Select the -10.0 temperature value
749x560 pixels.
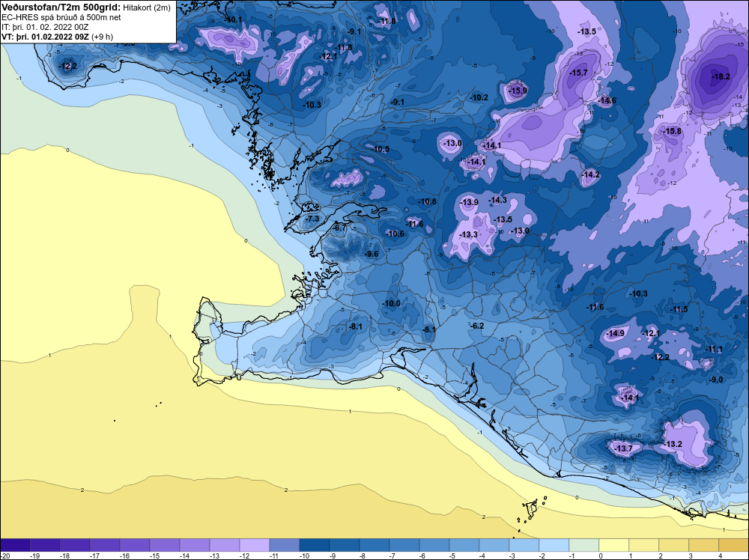coord(392,303)
